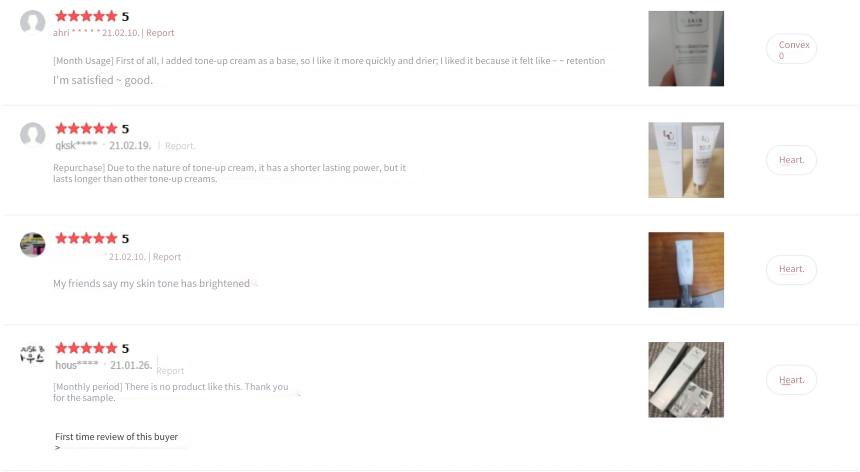The image size is (860, 472).
Task: Click the hous reviewer's Korean text avatar
Action: (32, 354)
